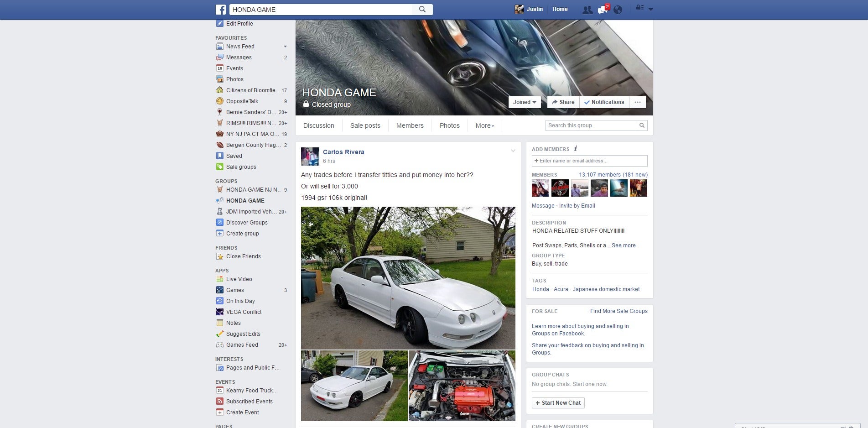Click the search magnifier button in top bar
868x428 pixels.
point(422,9)
